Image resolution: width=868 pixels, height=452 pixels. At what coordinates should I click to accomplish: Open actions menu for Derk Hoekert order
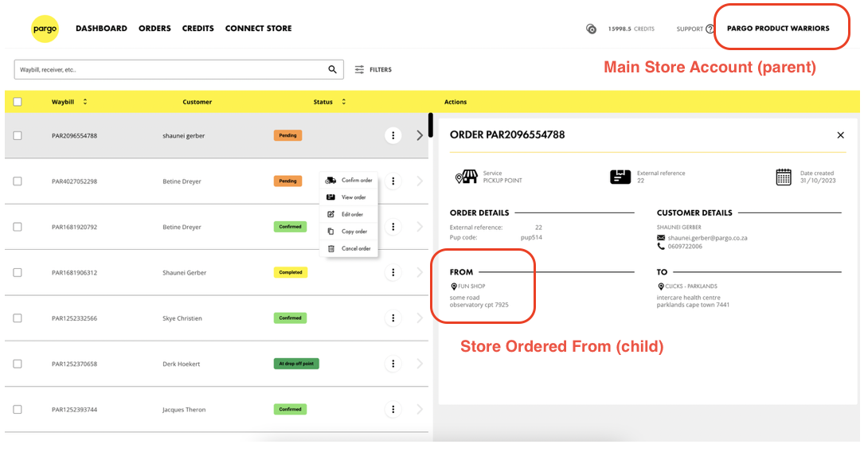[x=393, y=364]
